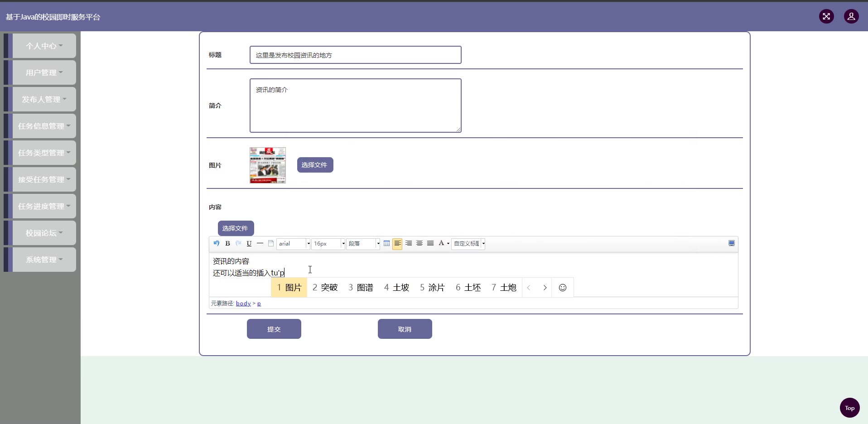Select IME candidate 3 图谱
Viewport: 868px width, 424px height.
click(x=361, y=288)
